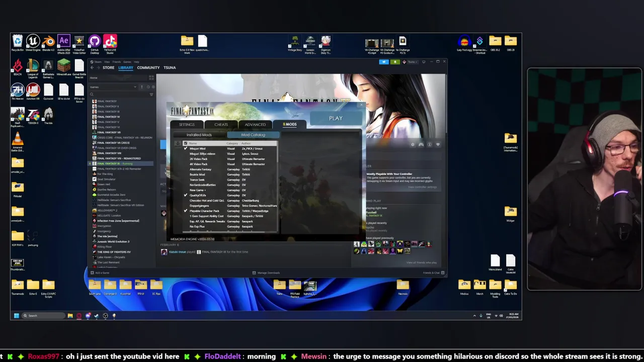The height and width of the screenshot is (362, 644).
Task: Select the Minecraft.exe desktop icon
Action: pyautogui.click(x=64, y=66)
